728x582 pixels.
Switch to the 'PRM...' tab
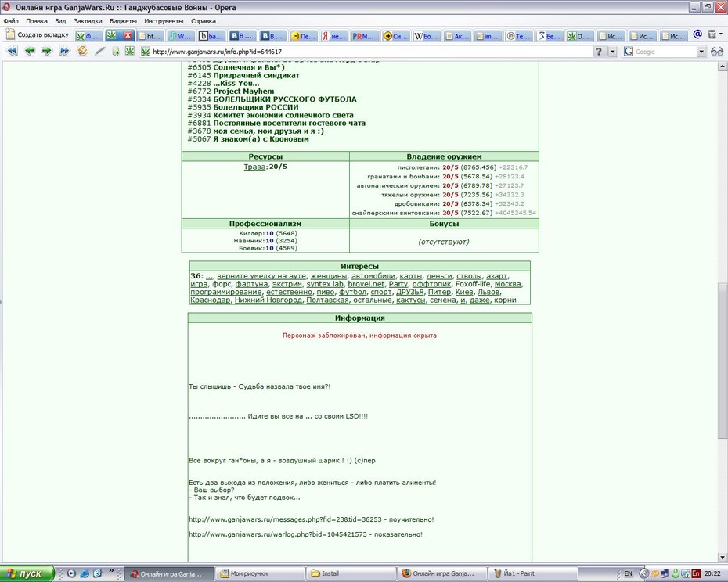[365, 36]
